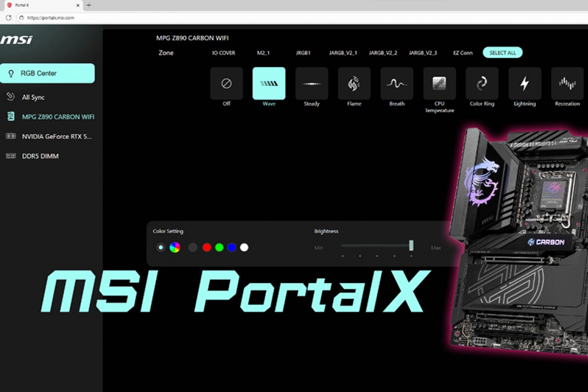Open the Recreation lighting effect

pos(567,84)
